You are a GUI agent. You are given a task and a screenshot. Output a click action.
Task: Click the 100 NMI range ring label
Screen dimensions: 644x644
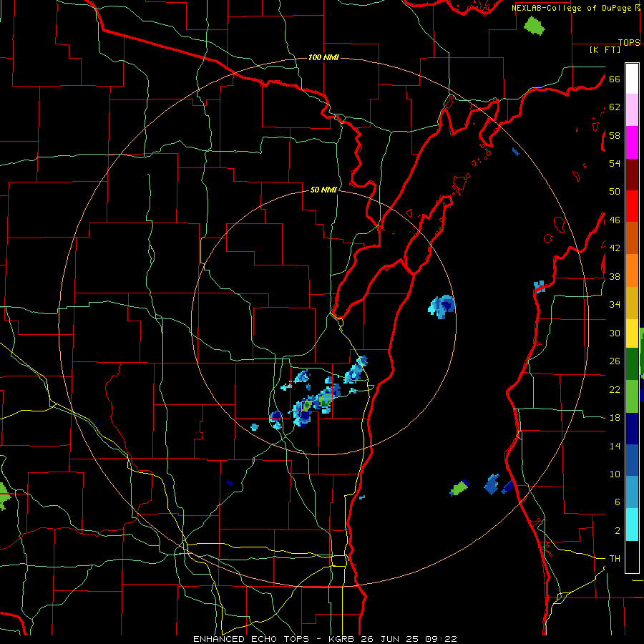[323, 57]
